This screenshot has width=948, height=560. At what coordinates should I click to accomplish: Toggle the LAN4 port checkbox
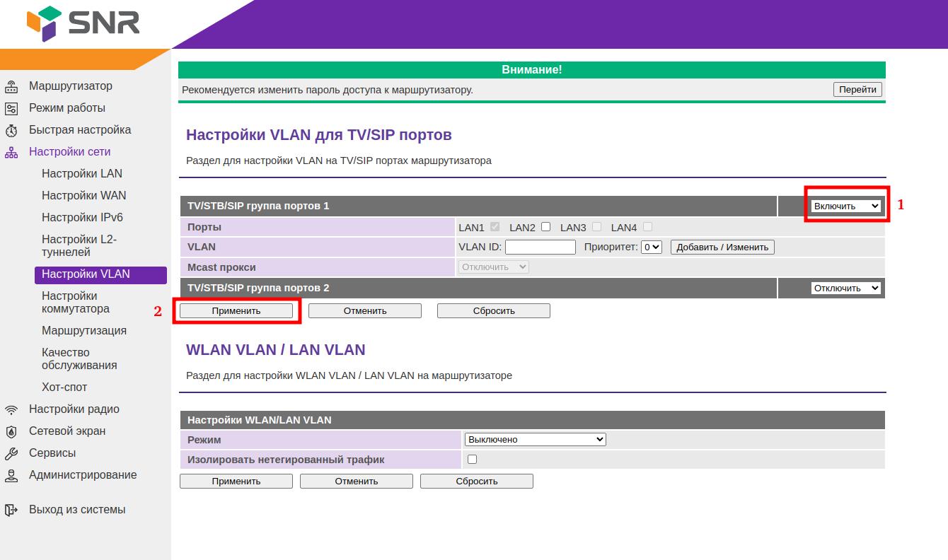647,227
